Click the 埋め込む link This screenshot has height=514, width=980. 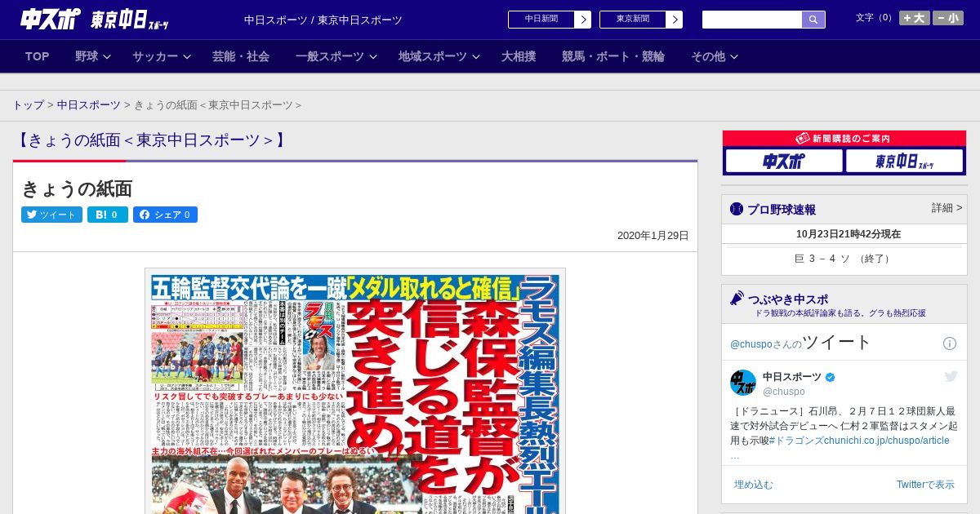(x=753, y=485)
